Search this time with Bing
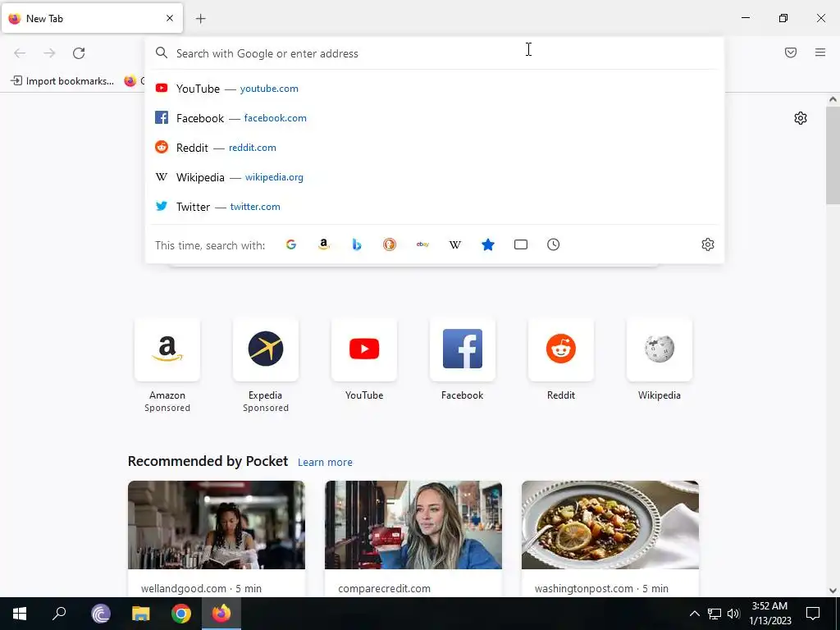The image size is (840, 630). pyautogui.click(x=357, y=244)
